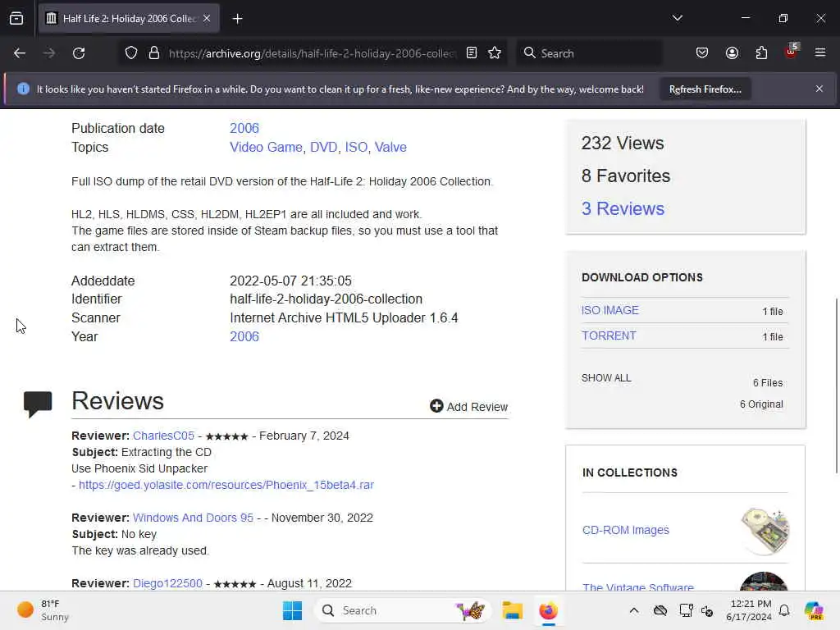
Task: Reload the current page
Action: [79, 53]
